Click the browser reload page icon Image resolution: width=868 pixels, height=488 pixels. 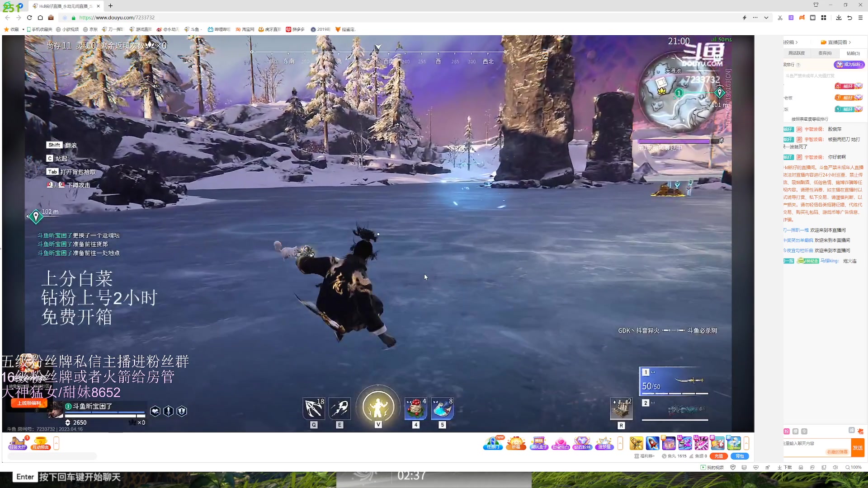pyautogui.click(x=29, y=18)
